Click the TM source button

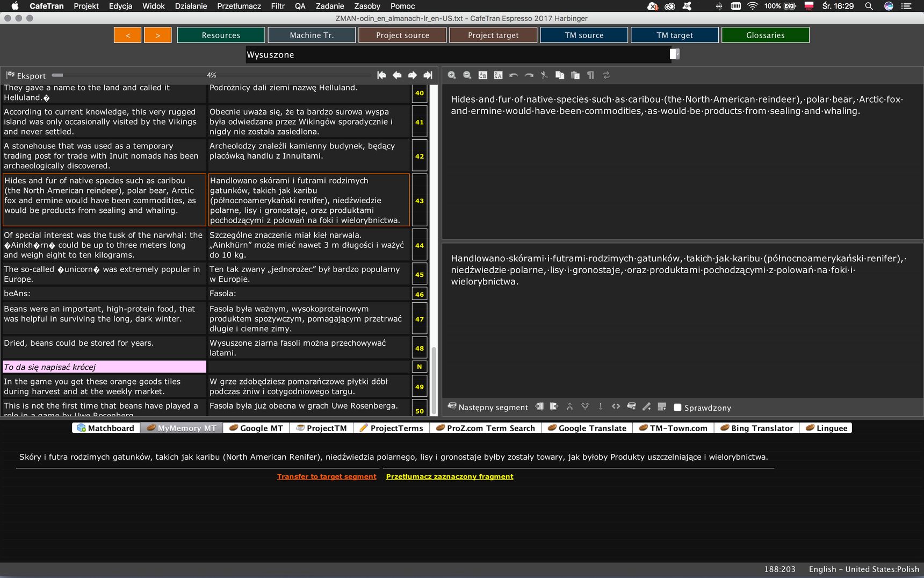(x=584, y=35)
